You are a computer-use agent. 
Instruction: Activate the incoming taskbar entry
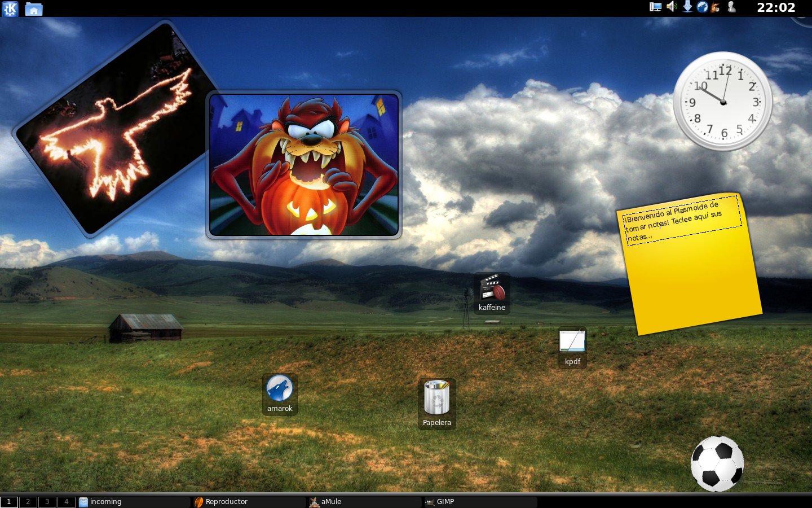tap(133, 502)
